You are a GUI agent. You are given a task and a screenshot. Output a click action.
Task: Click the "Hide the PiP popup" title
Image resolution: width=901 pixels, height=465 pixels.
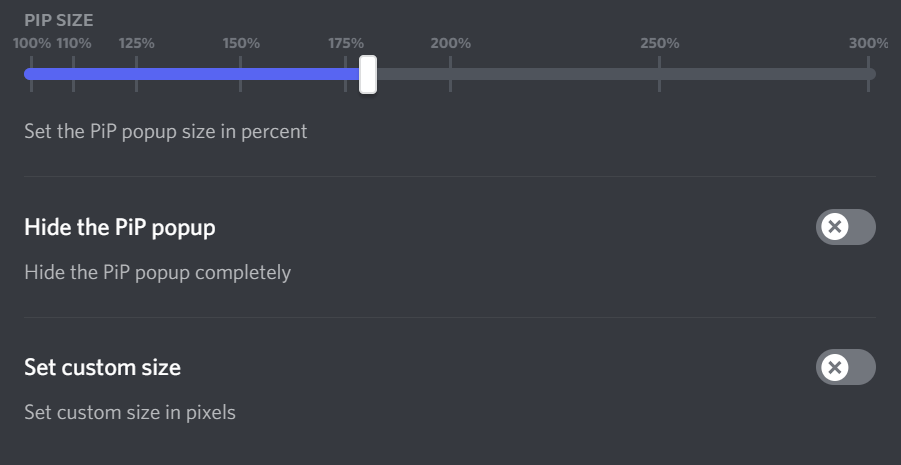coord(119,227)
